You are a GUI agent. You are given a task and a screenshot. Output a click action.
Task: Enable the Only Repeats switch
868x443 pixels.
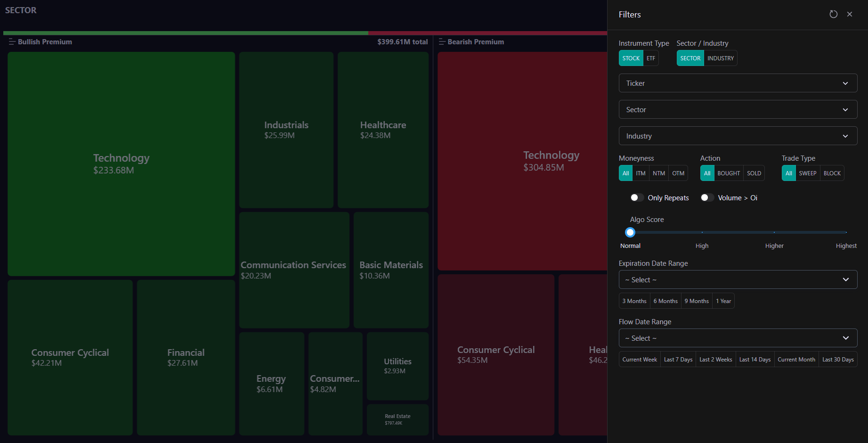click(637, 197)
